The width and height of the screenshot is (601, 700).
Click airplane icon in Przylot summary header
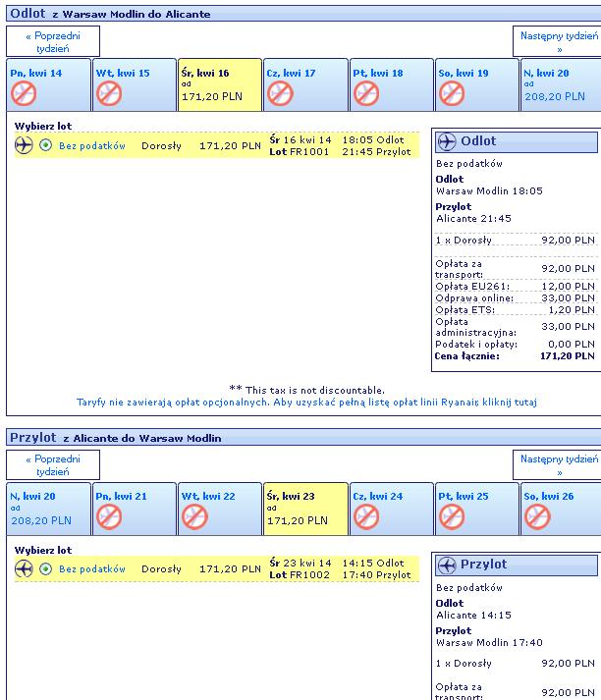coord(447,565)
